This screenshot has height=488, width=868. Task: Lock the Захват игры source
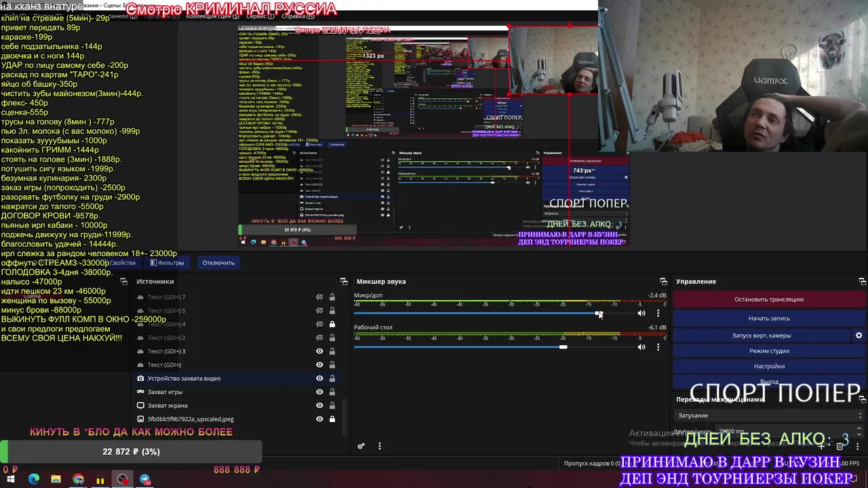[x=332, y=392]
